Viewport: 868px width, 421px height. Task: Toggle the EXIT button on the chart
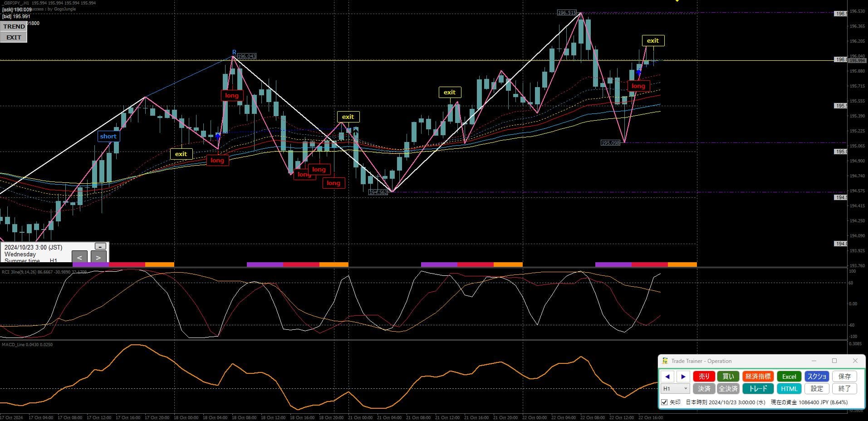coord(14,37)
